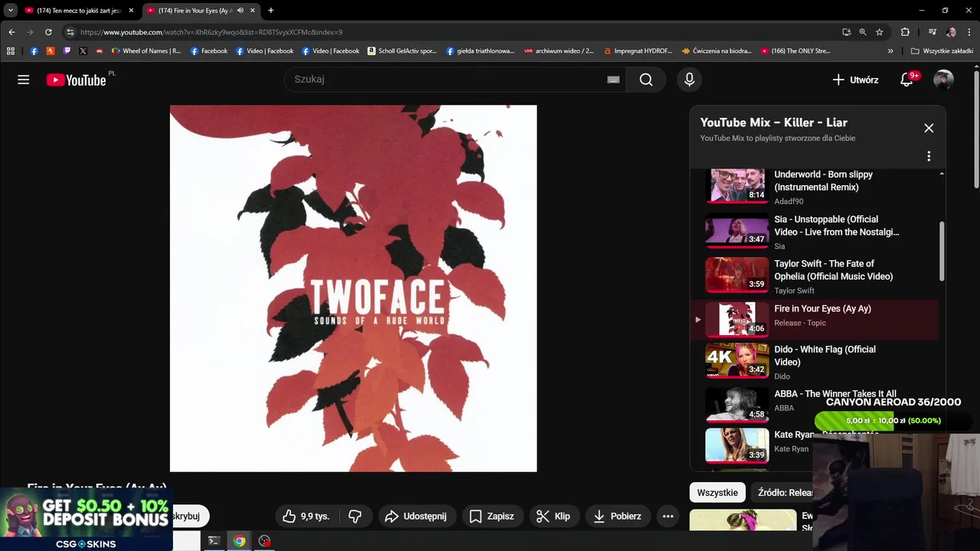This screenshot has height=551, width=980.
Task: Open Scholl GelActiv bookmark
Action: pyautogui.click(x=402, y=51)
